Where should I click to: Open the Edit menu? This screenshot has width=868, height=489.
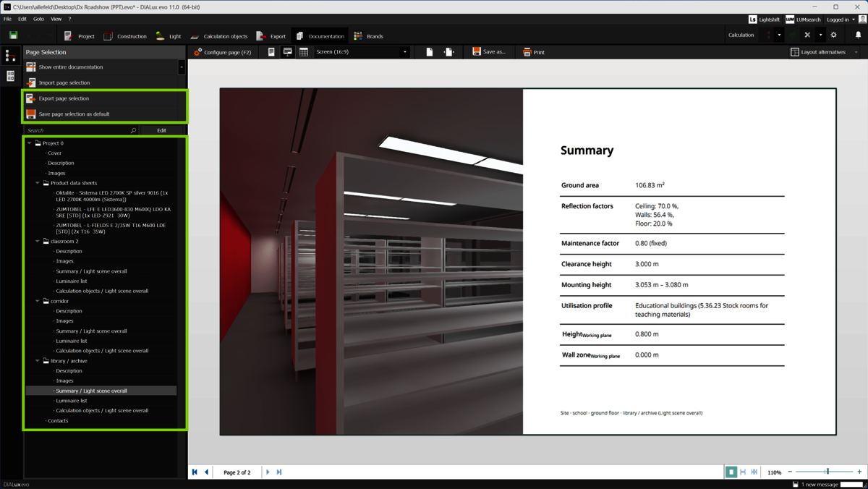[21, 19]
